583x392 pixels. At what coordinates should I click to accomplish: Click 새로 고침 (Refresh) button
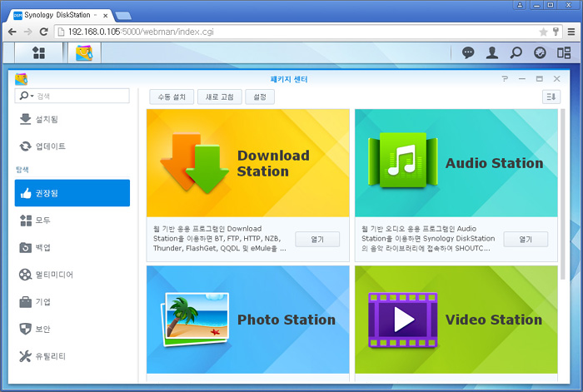pyautogui.click(x=219, y=97)
